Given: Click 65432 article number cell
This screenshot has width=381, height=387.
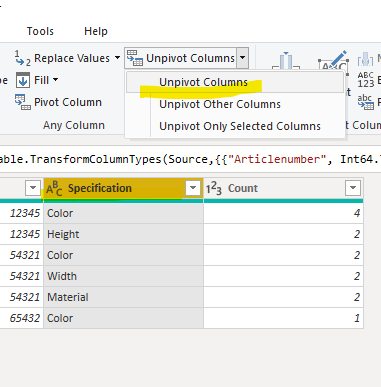Looking at the screenshot, I should (x=22, y=318).
